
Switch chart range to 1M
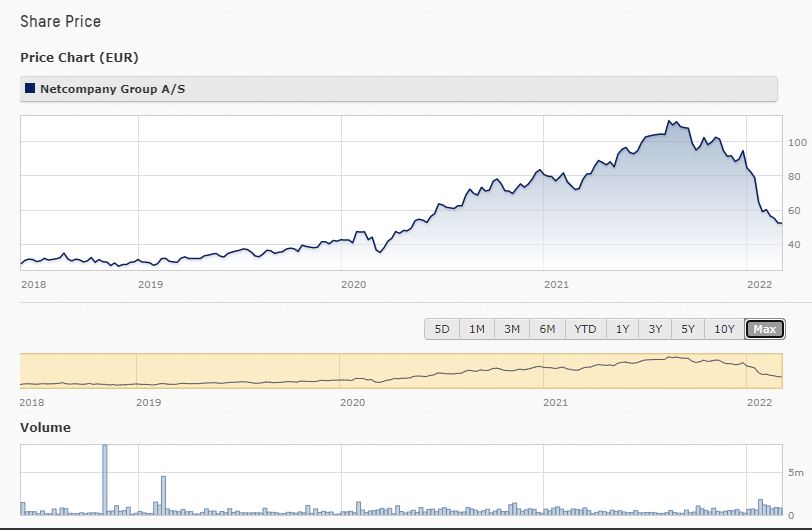pyautogui.click(x=476, y=329)
